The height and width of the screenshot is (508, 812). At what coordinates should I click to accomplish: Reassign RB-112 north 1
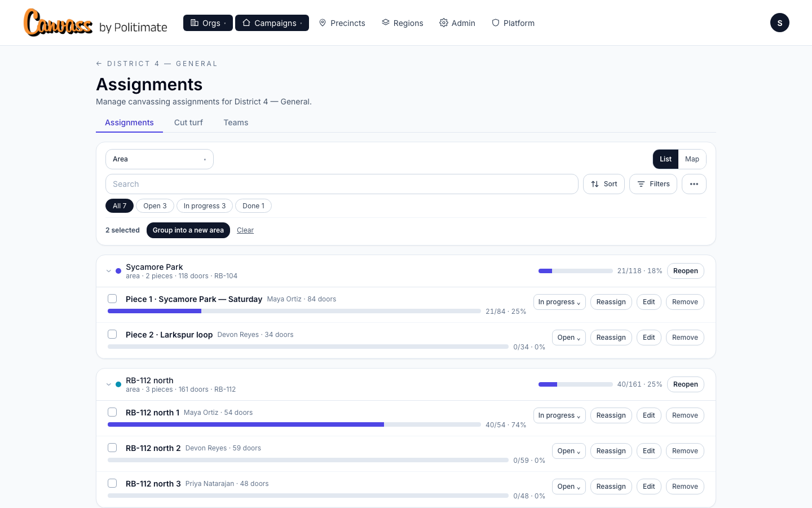pos(611,415)
